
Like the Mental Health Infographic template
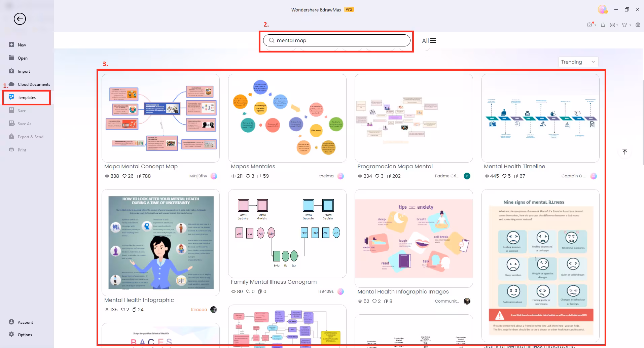point(123,310)
